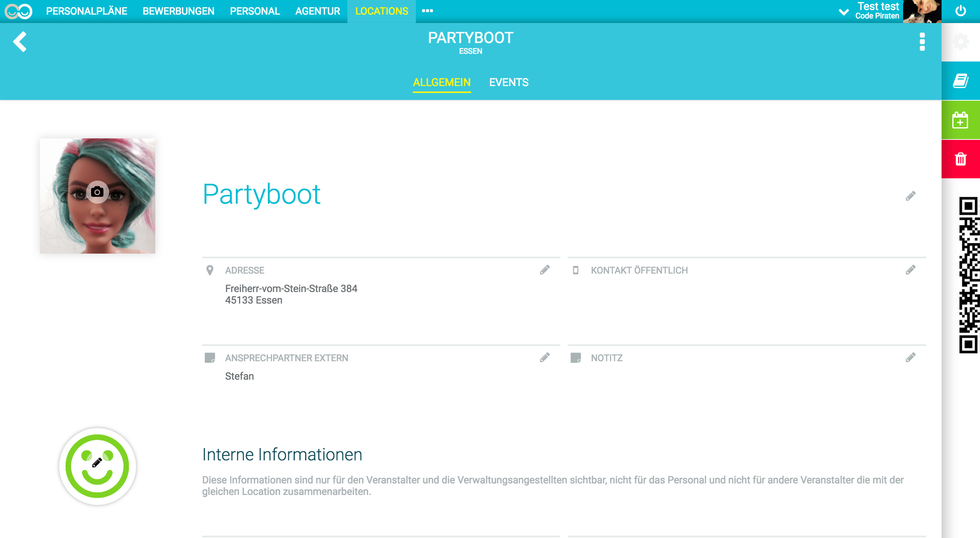Edit Kontakt Öffentlich section
The width and height of the screenshot is (980, 538).
pyautogui.click(x=910, y=270)
